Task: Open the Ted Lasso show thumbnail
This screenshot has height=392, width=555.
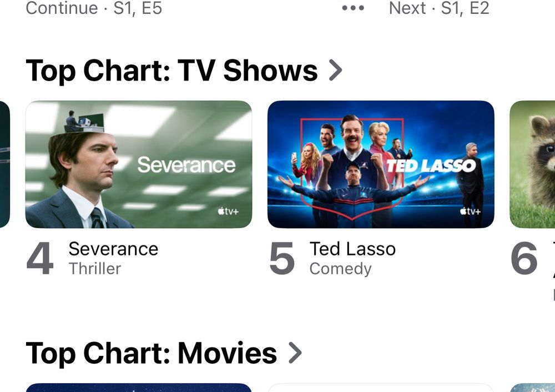Action: click(381, 164)
